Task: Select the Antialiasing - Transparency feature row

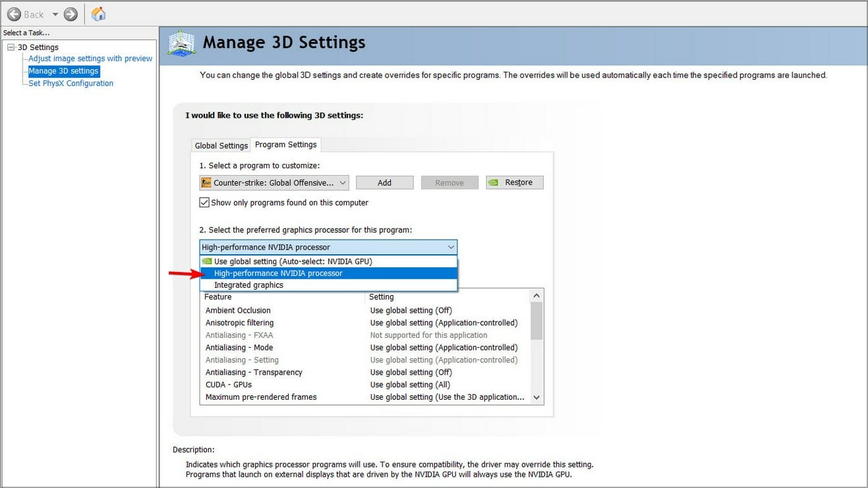Action: pyautogui.click(x=365, y=372)
